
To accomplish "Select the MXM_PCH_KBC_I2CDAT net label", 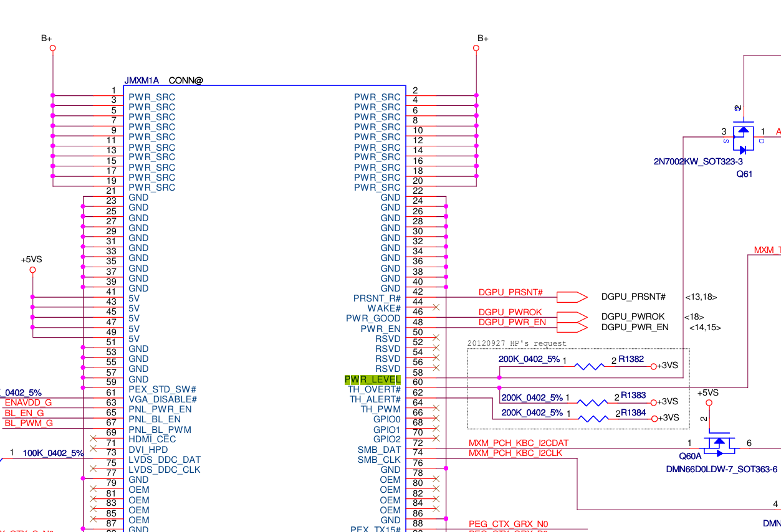I will pos(518,444).
